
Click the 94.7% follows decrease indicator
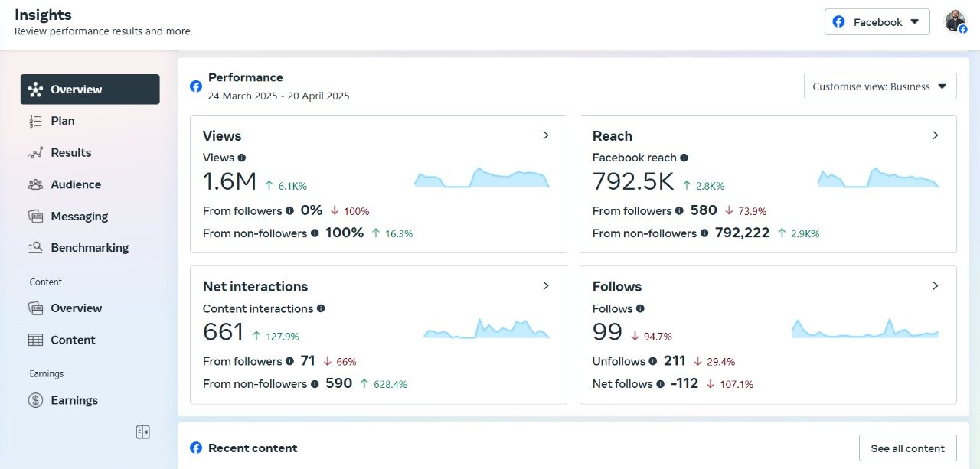[x=652, y=337]
